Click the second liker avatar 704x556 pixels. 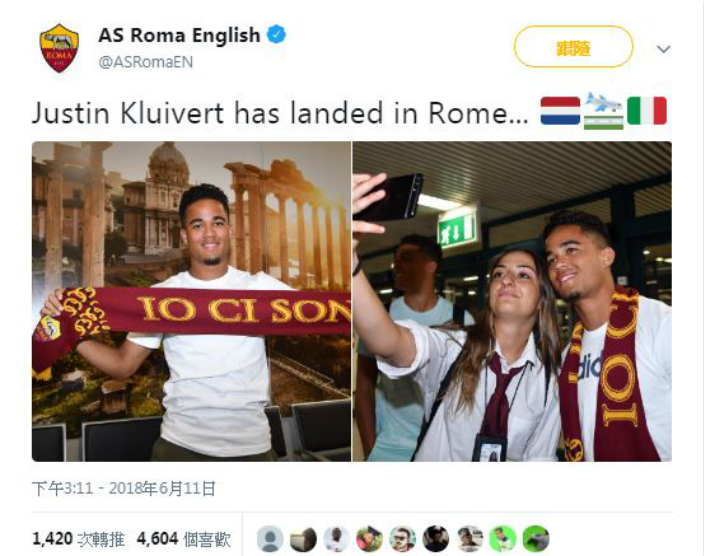(x=303, y=539)
